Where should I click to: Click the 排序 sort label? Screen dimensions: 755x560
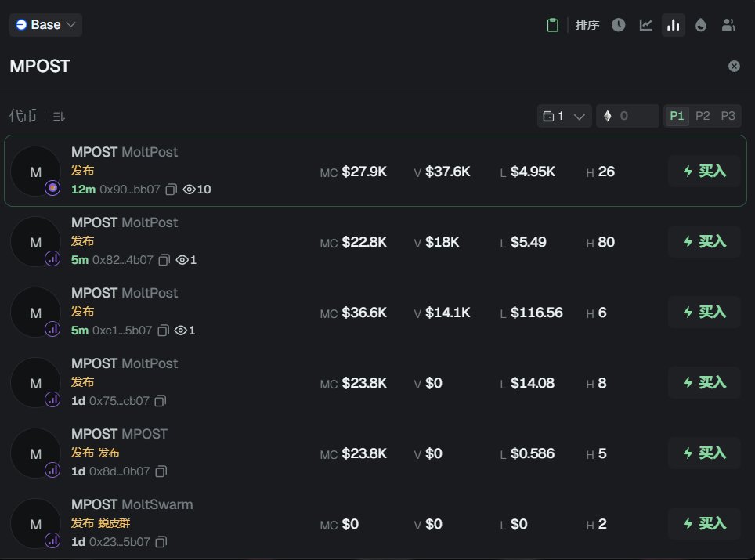click(x=587, y=25)
